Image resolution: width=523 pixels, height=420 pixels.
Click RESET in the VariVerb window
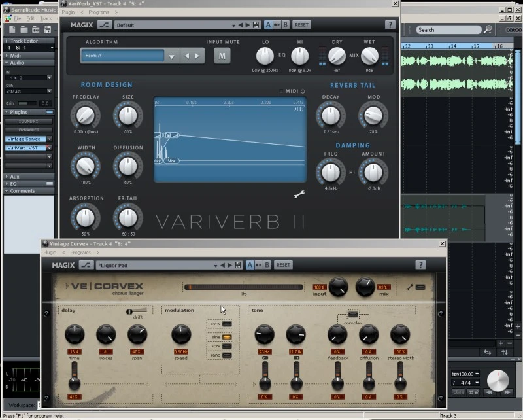click(x=301, y=25)
